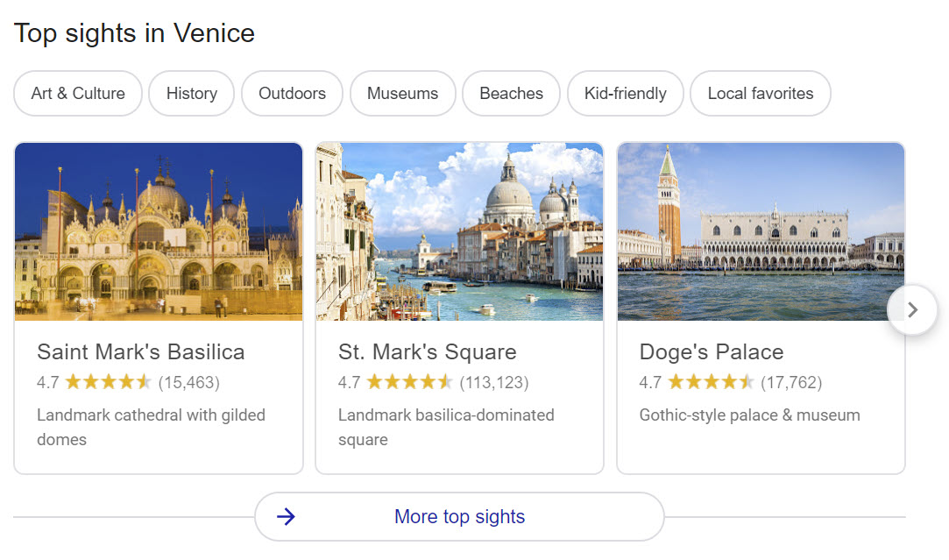Open Doge's Palace photo
Image resolution: width=949 pixels, height=560 pixels.
point(761,231)
